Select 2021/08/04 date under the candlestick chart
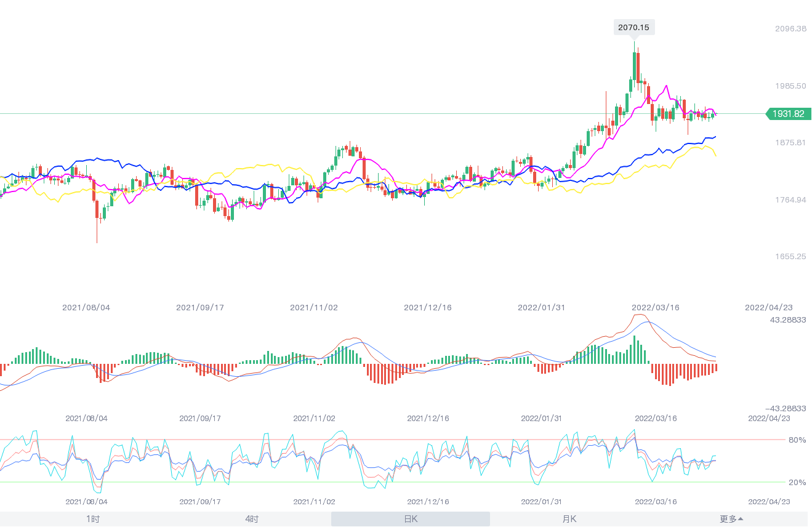The height and width of the screenshot is (527, 812). click(x=86, y=307)
